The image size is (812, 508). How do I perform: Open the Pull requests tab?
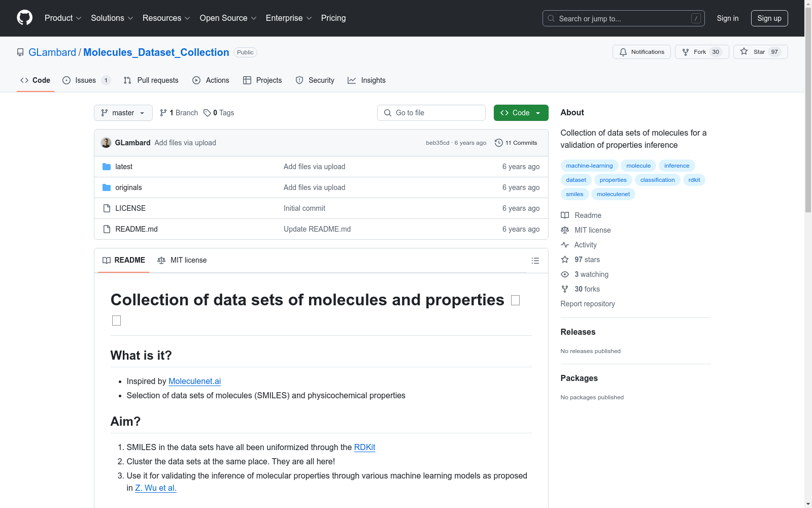click(151, 80)
